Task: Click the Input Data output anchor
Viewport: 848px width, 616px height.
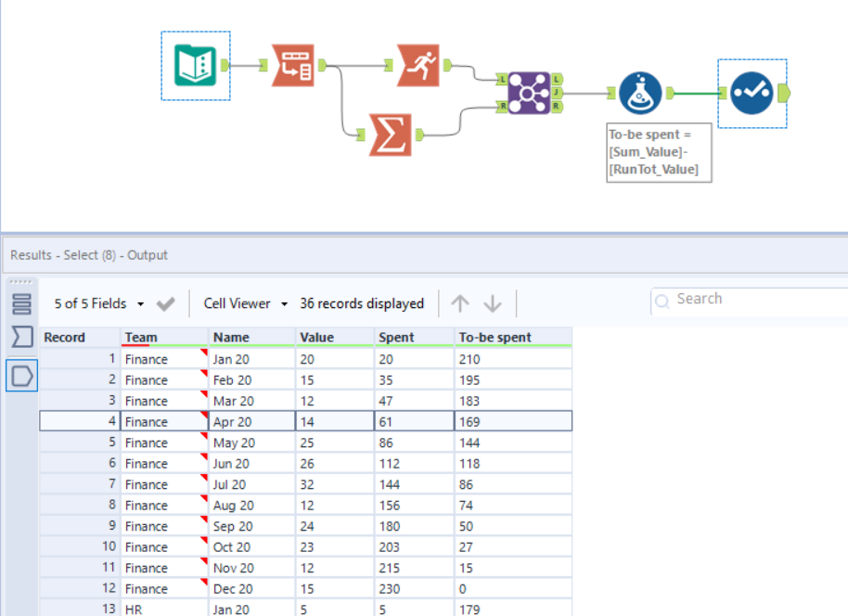Action: coord(225,66)
